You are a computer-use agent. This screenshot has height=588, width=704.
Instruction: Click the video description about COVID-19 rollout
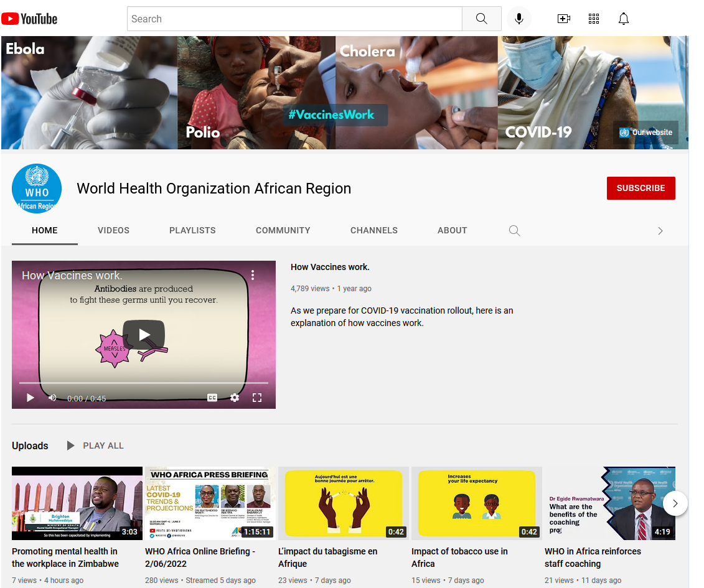tap(402, 317)
